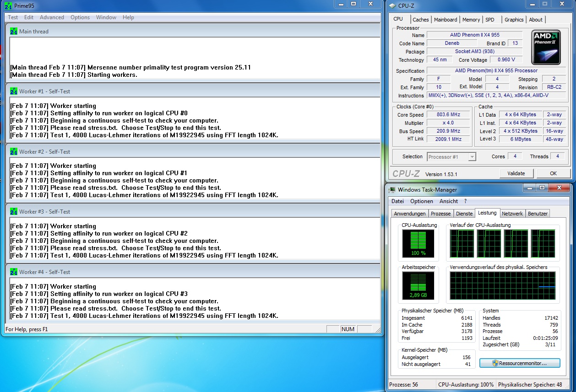Click the AMD Phenom II logo in CPU-Z
The width and height of the screenshot is (576, 392).
click(546, 48)
